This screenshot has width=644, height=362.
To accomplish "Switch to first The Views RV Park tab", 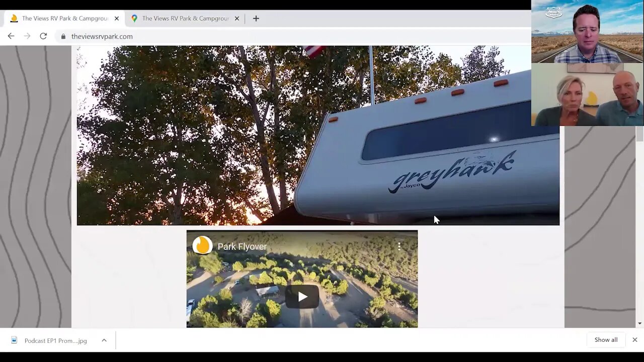I will [64, 18].
